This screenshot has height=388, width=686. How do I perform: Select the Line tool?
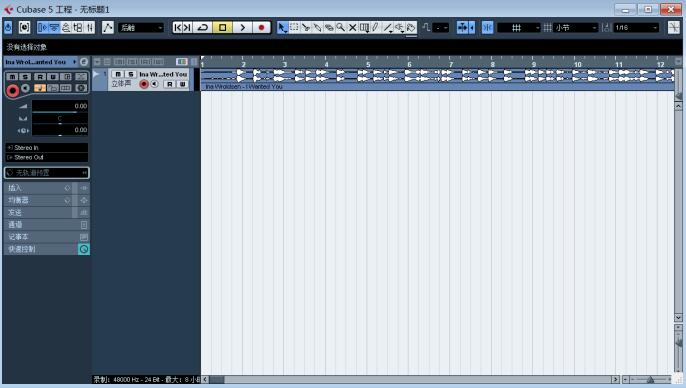(x=387, y=28)
